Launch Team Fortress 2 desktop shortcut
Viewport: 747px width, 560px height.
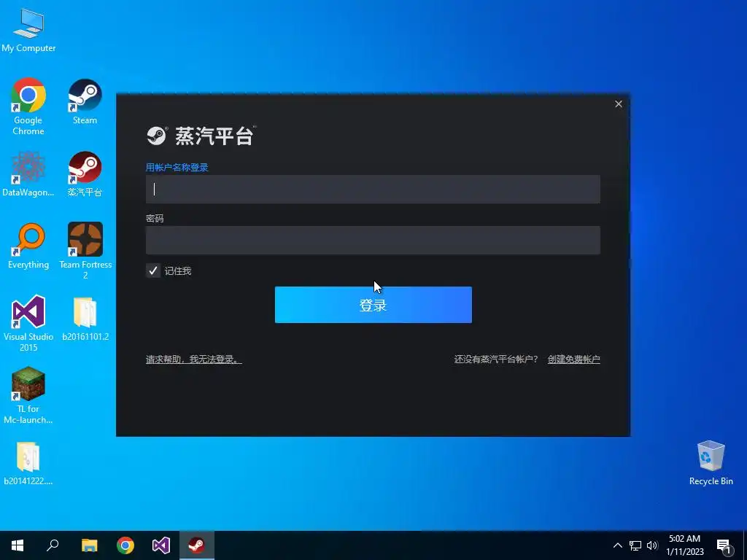click(x=85, y=251)
